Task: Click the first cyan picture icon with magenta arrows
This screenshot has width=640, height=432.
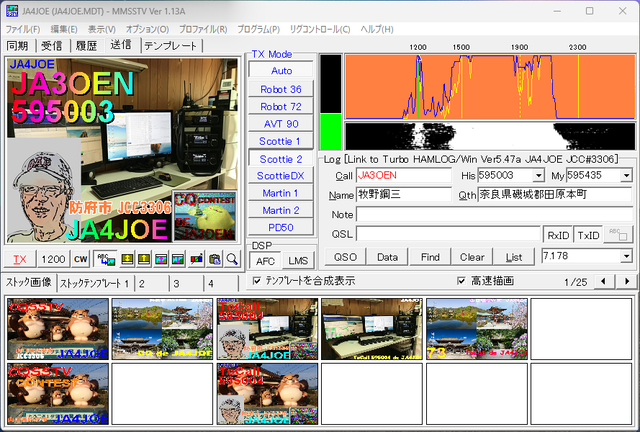Action: tap(161, 259)
